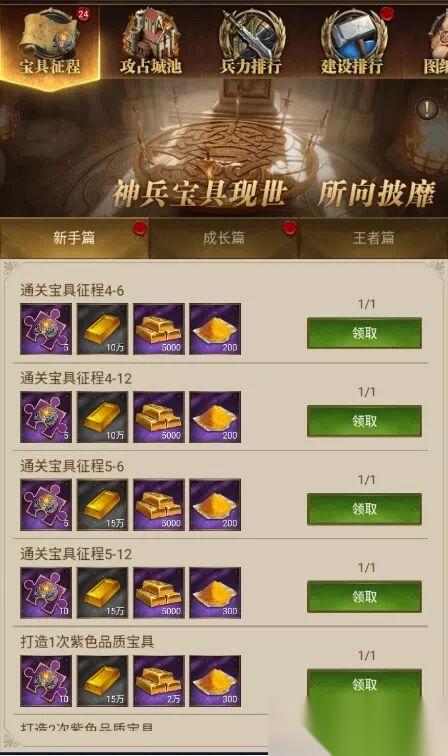Claim reward for 通关宝具征程4-6
The height and width of the screenshot is (756, 448).
(364, 333)
